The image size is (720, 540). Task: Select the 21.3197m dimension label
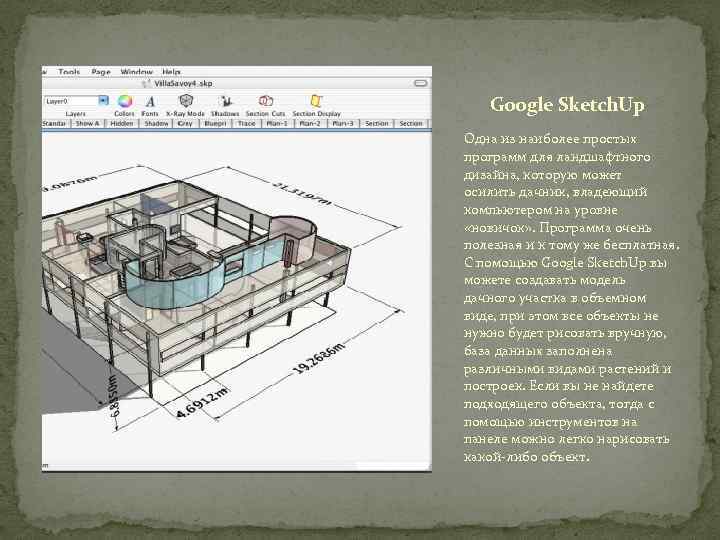(x=302, y=193)
